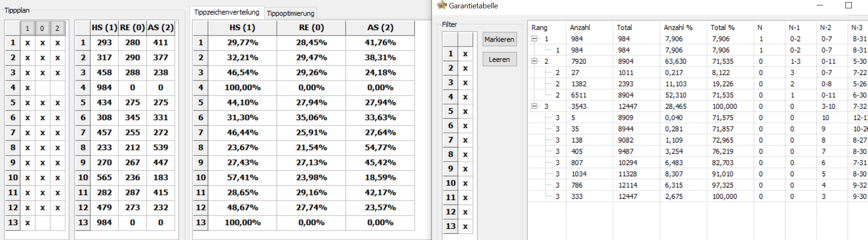Collapse the Rang 1 tree node
Viewport: 868px width, 240px height.
[534, 39]
